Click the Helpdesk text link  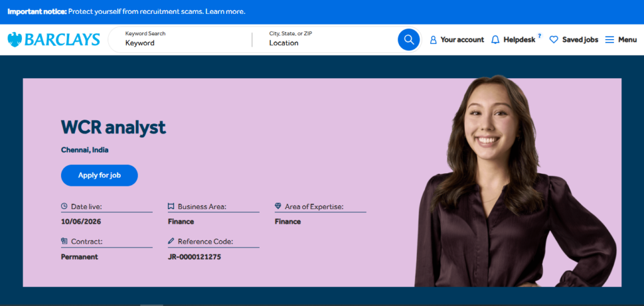click(519, 40)
